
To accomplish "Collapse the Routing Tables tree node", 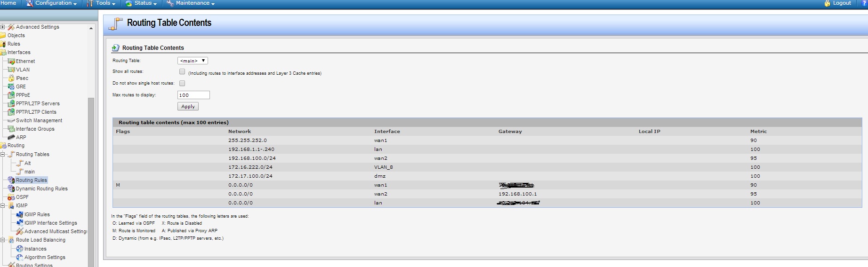I will pos(3,154).
